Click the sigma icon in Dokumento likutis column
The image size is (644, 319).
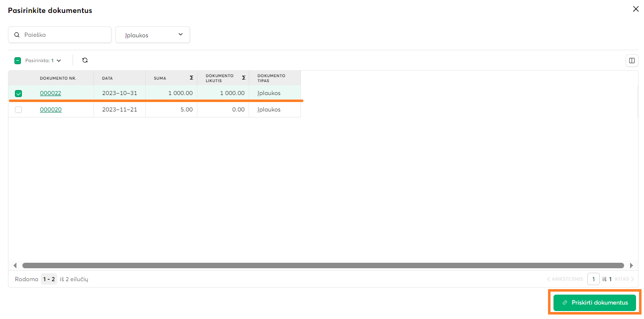[x=243, y=78]
